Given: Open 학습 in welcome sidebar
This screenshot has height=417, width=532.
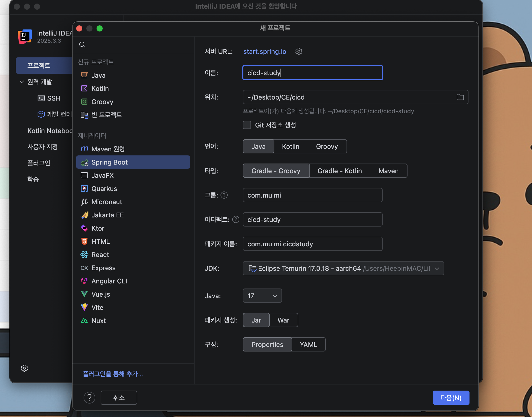Looking at the screenshot, I should coord(33,179).
